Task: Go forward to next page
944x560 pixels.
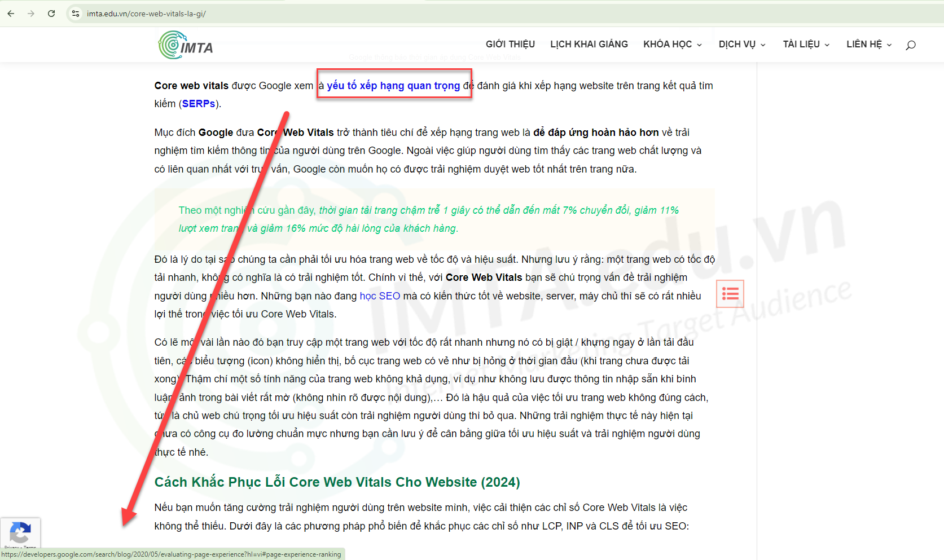Action: [31, 14]
